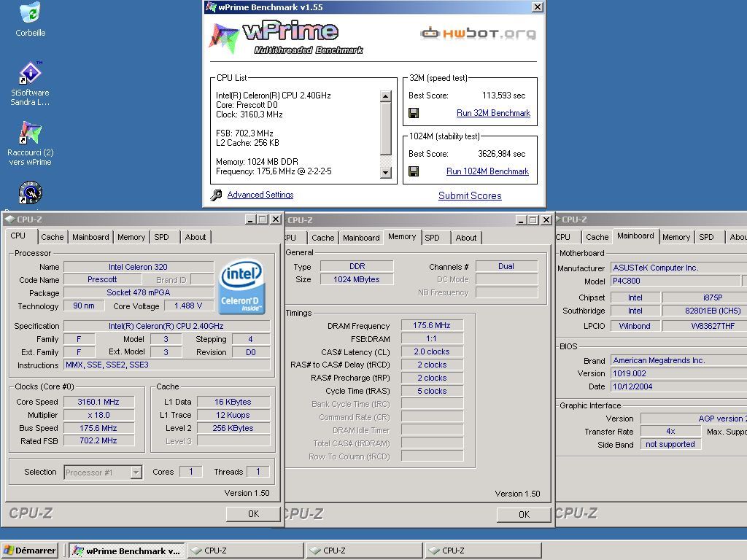This screenshot has width=747, height=560.
Task: Open SiSoftware Sandra desktop shortcut
Action: 31,73
